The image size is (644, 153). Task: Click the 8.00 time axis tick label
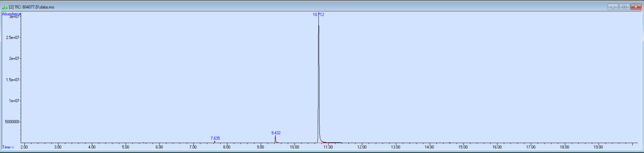[x=227, y=147]
